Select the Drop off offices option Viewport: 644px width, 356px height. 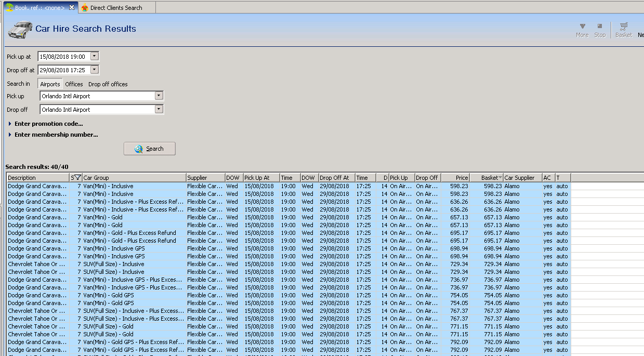pyautogui.click(x=108, y=84)
